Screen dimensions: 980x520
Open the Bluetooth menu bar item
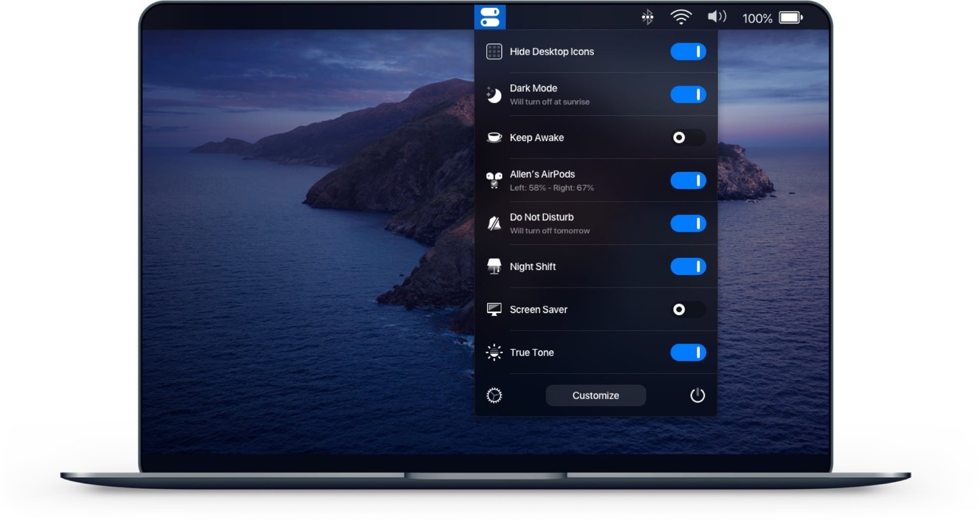pyautogui.click(x=648, y=16)
